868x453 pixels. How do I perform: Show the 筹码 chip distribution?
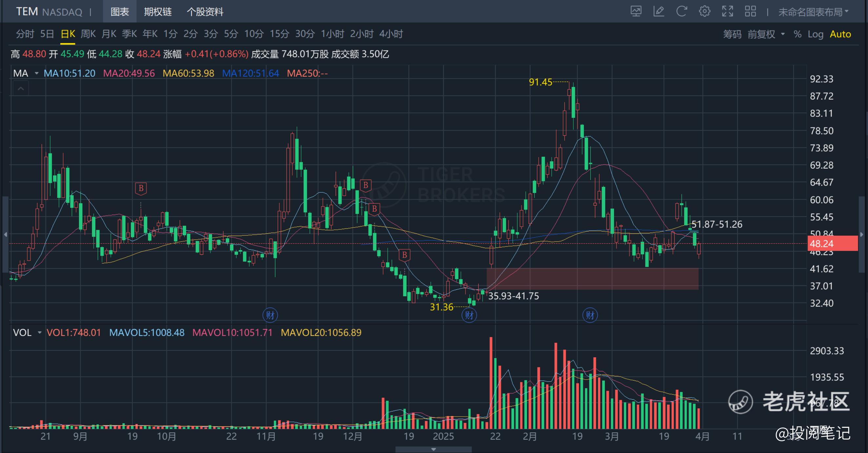pyautogui.click(x=732, y=34)
